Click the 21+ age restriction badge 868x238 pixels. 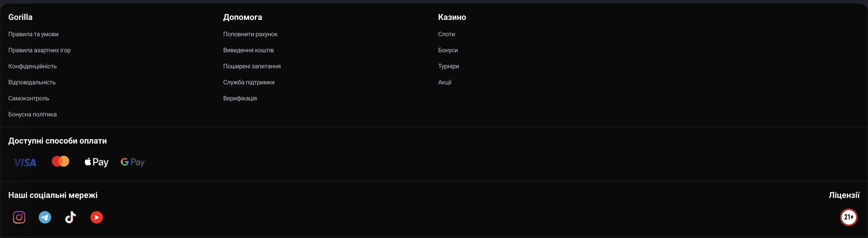pos(848,217)
